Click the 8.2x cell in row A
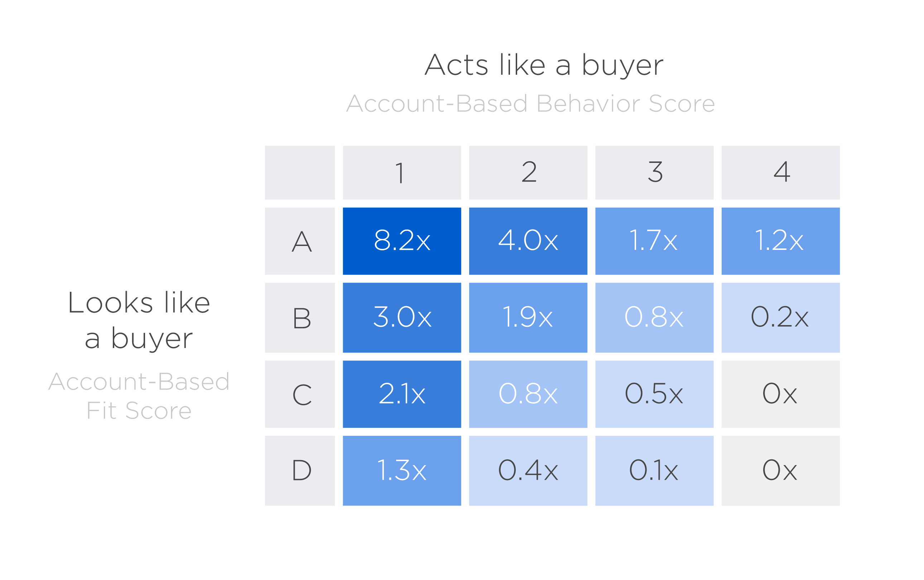This screenshot has height=580, width=924. (x=402, y=241)
